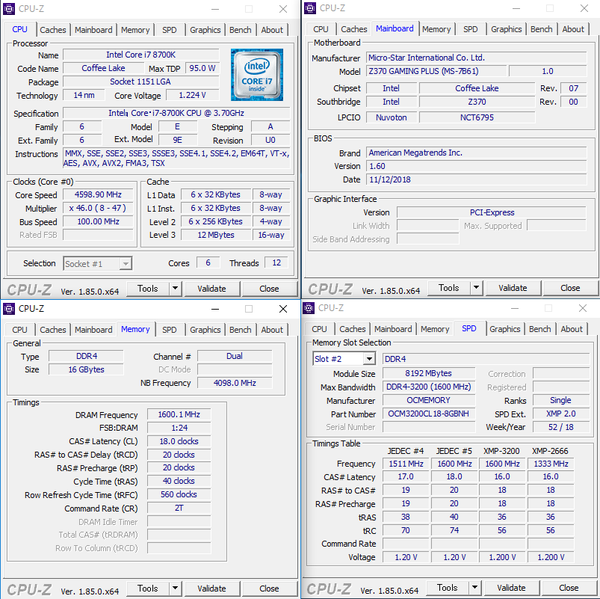Viewport: 600px width, 599px height.
Task: Click Validate in the CPU window
Action: [212, 289]
